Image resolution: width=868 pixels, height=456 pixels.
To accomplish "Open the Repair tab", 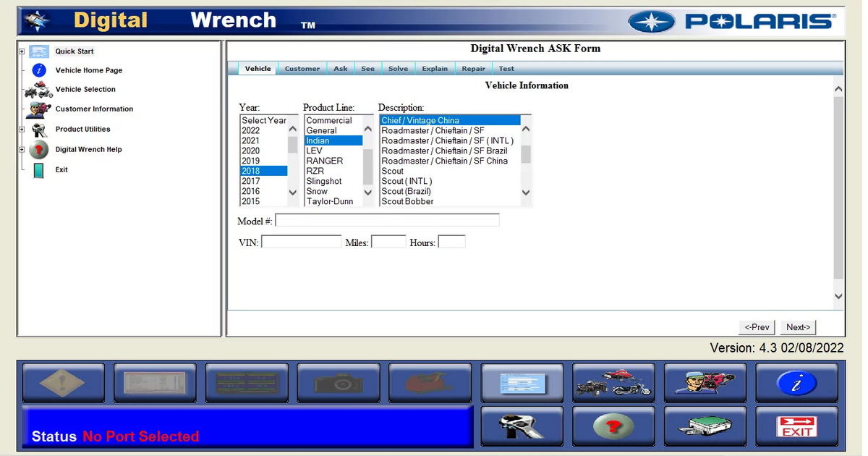I will 473,68.
